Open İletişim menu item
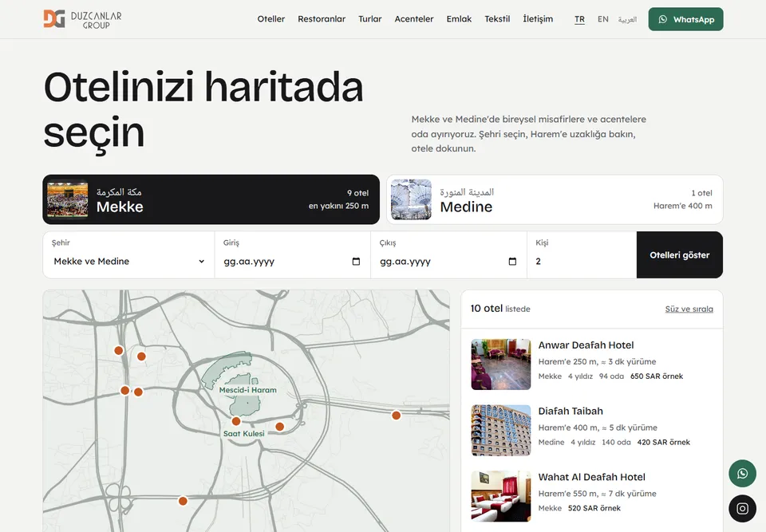The width and height of the screenshot is (766, 532). click(538, 19)
